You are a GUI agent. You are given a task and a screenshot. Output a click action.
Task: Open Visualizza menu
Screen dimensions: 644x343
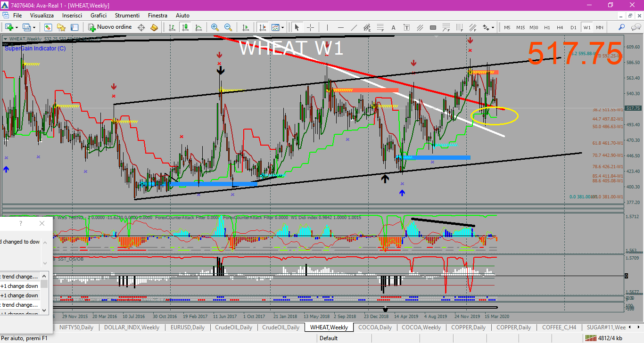click(x=42, y=16)
